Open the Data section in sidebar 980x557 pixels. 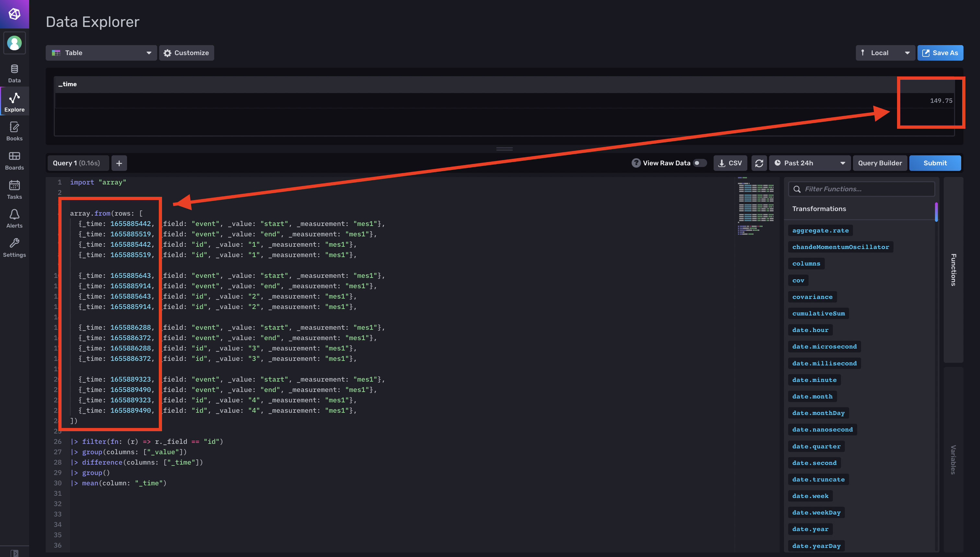pos(15,74)
